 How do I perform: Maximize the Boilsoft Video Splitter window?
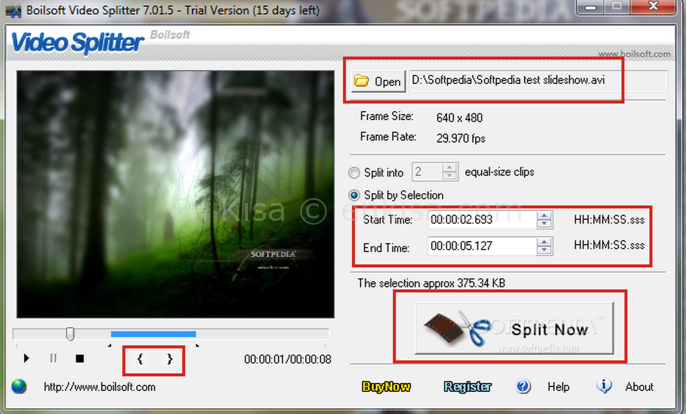616,7
